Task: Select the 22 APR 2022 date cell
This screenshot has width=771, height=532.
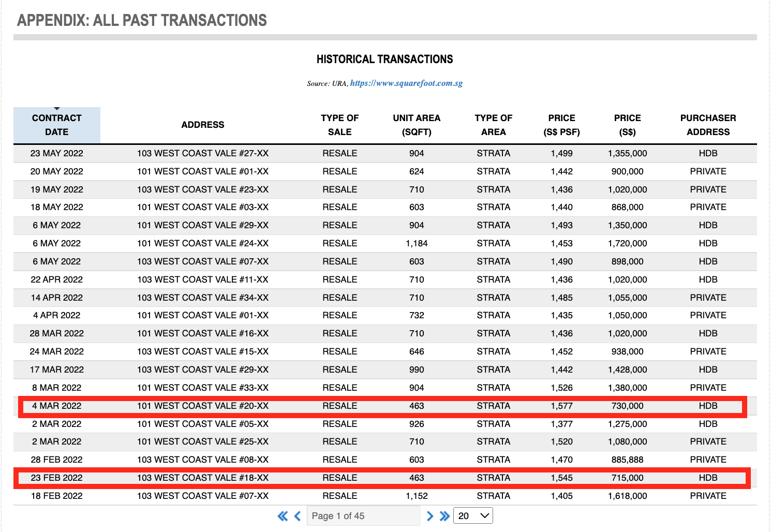Action: (x=57, y=279)
